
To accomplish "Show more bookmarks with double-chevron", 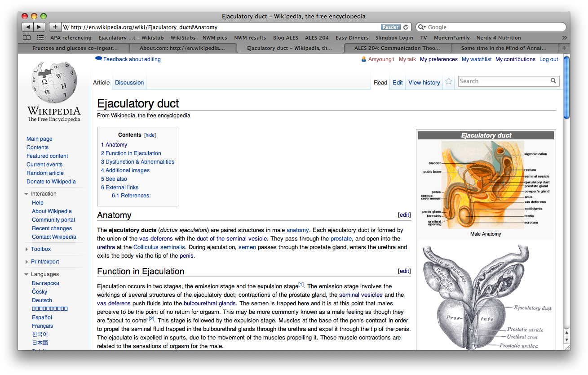I will (564, 38).
